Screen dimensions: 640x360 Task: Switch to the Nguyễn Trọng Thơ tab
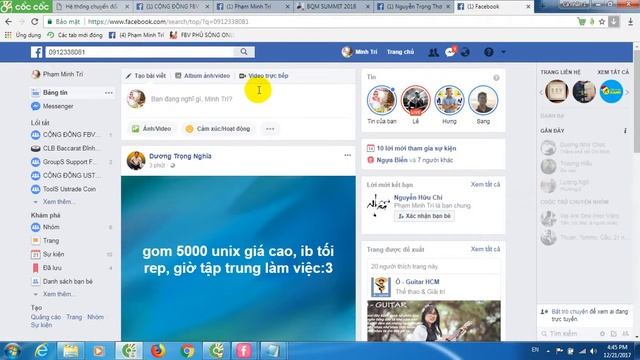click(x=413, y=7)
